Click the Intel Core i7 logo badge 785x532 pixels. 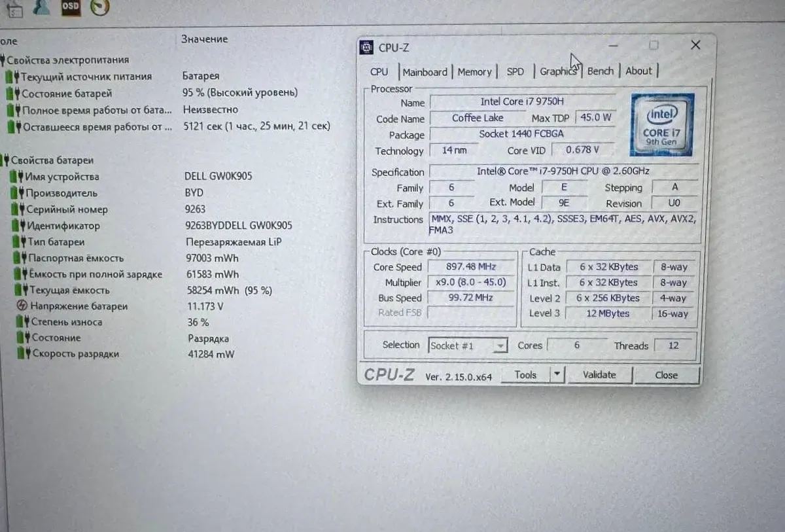click(661, 124)
